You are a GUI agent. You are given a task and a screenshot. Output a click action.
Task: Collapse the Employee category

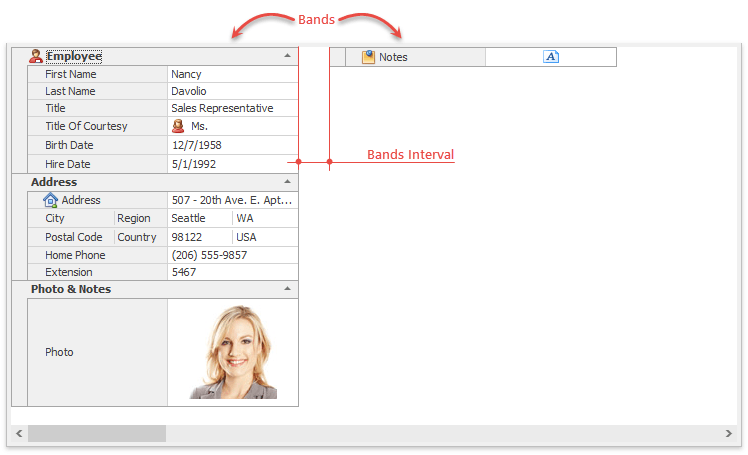point(287,56)
